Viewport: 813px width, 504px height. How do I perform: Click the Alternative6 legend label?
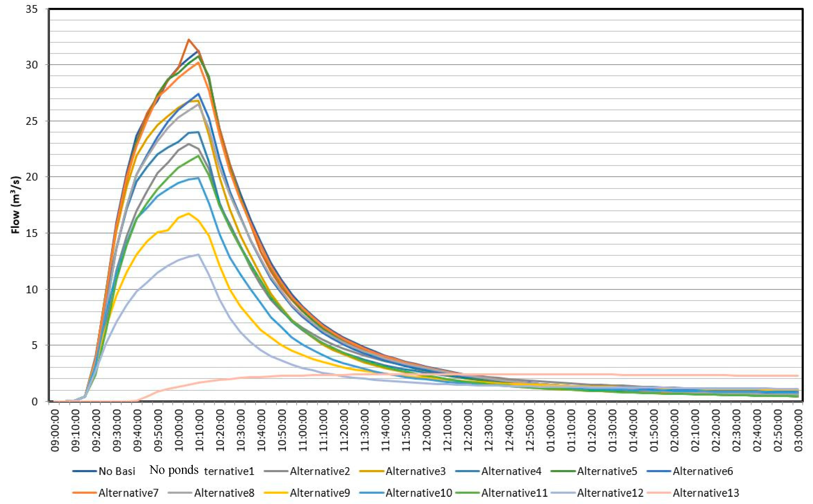[x=703, y=471]
